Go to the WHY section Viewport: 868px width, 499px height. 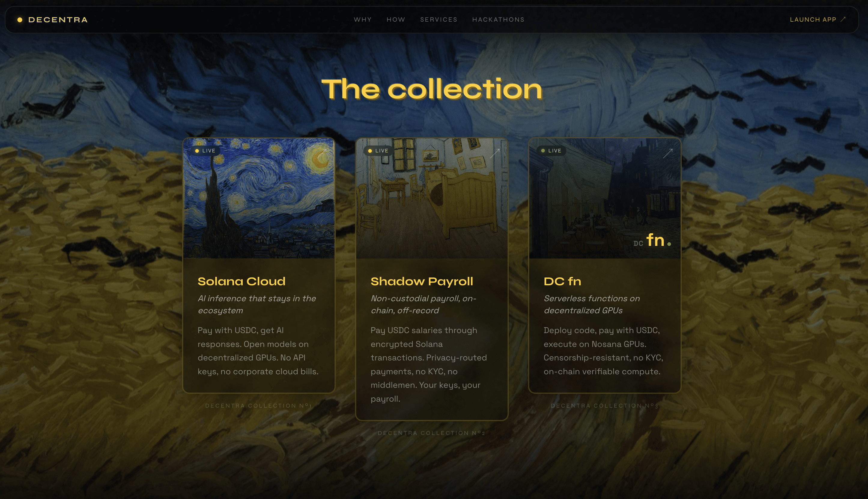coord(363,20)
